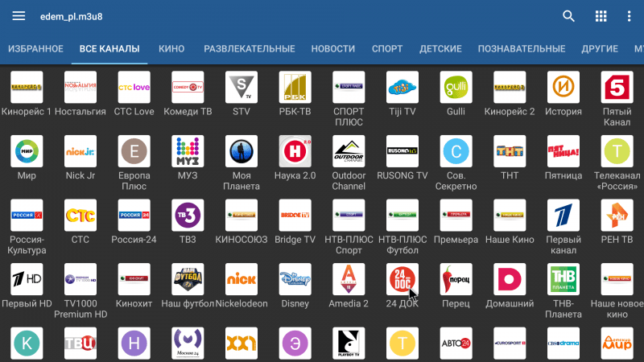Switch to the ИЗБРАННОЕ tab

click(x=35, y=49)
